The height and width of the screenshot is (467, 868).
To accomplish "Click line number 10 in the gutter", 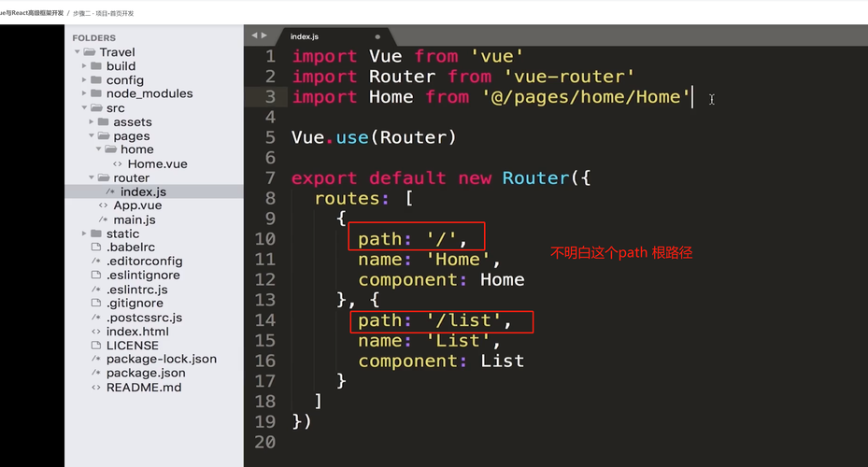I will pos(264,239).
